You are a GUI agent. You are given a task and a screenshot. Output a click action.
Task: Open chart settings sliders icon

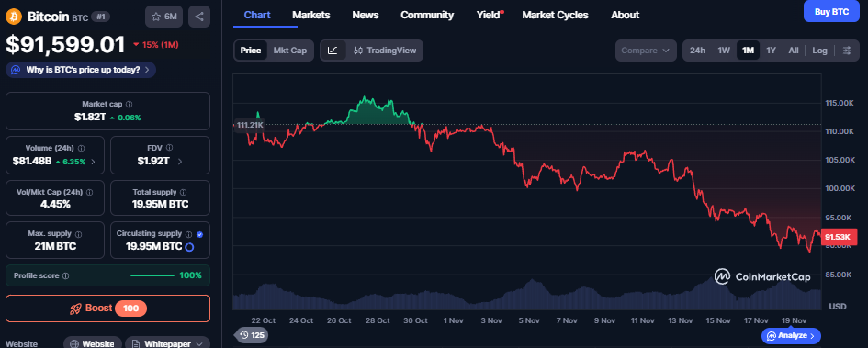(x=847, y=51)
